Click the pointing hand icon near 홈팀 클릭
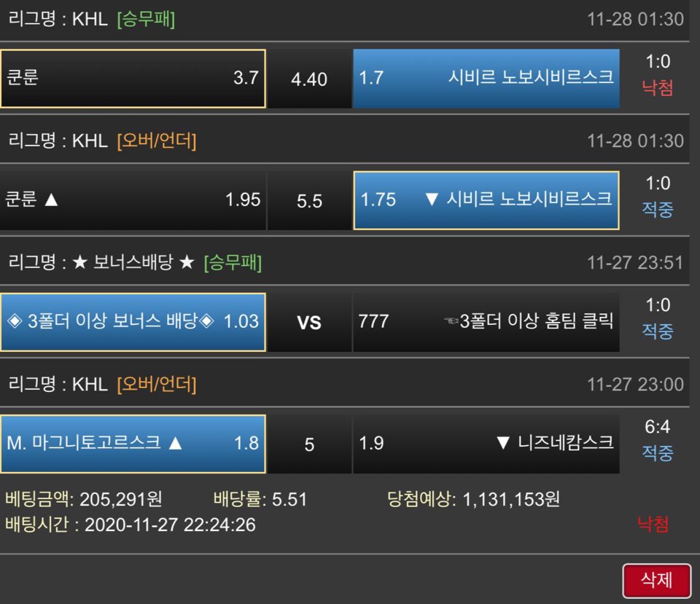 click(x=451, y=321)
